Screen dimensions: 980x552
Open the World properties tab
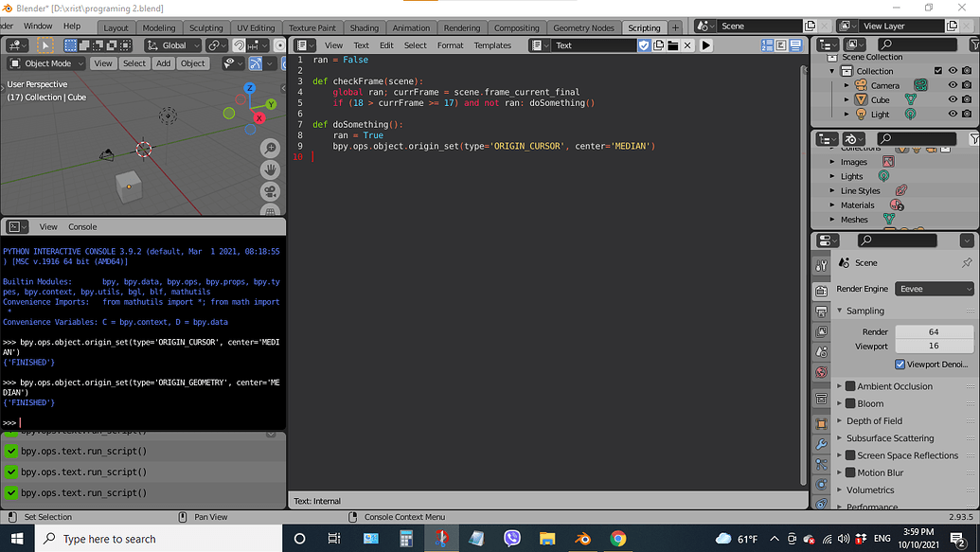[821, 372]
